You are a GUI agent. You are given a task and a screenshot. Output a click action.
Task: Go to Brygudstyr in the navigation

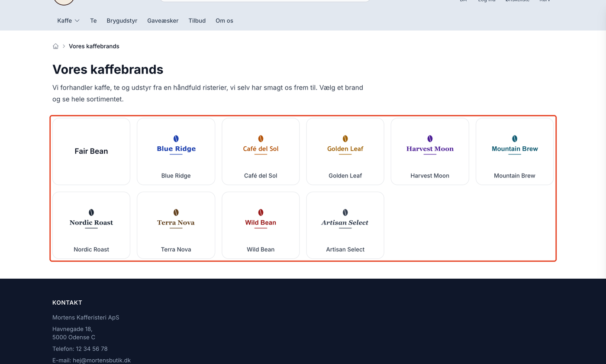[x=122, y=21]
